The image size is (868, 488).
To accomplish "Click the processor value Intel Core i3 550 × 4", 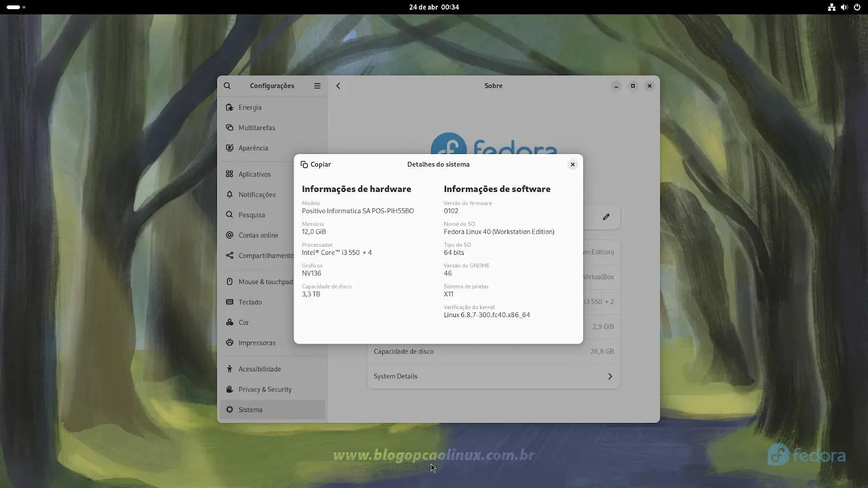I will pos(337,252).
